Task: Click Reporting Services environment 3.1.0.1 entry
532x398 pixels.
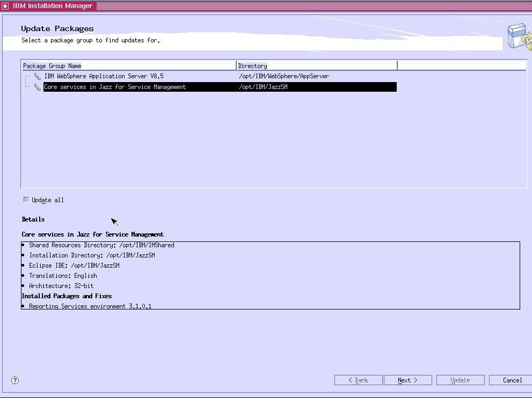Action: click(x=90, y=306)
